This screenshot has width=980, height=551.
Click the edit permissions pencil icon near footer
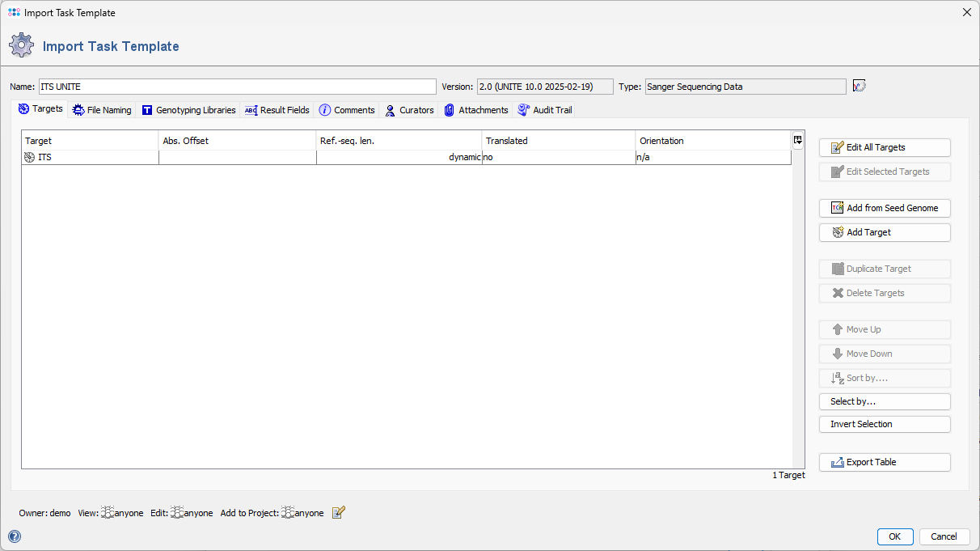click(x=338, y=512)
